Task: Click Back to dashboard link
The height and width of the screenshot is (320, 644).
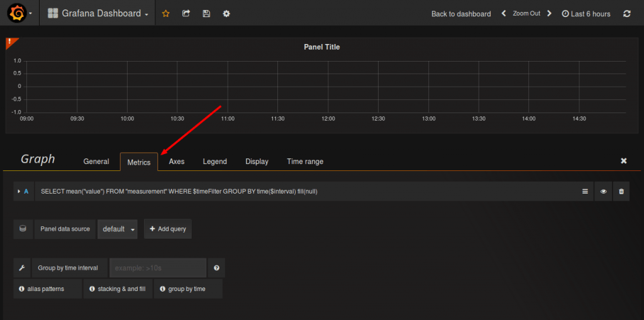Action: 461,14
